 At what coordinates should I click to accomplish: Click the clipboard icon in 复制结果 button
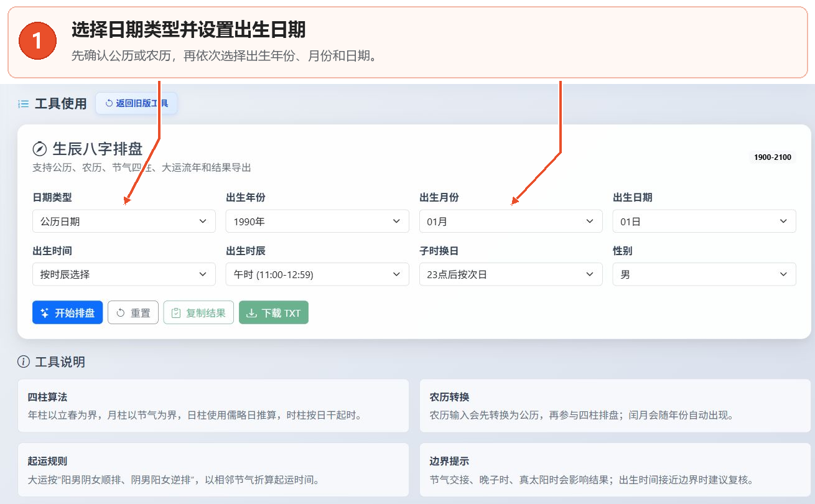point(176,313)
